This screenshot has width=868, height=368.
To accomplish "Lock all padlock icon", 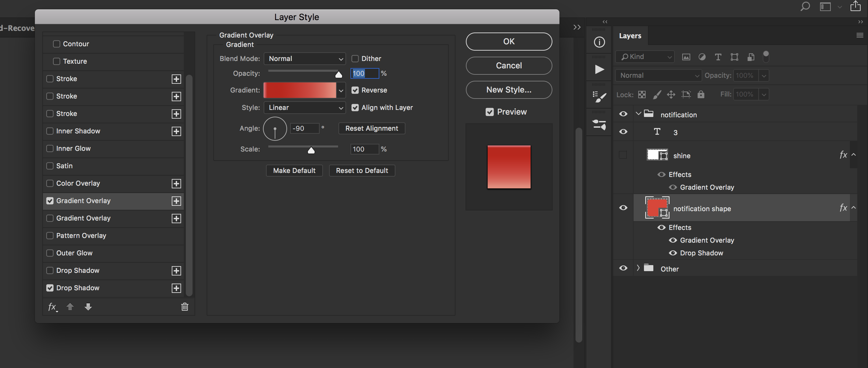I will click(x=701, y=94).
